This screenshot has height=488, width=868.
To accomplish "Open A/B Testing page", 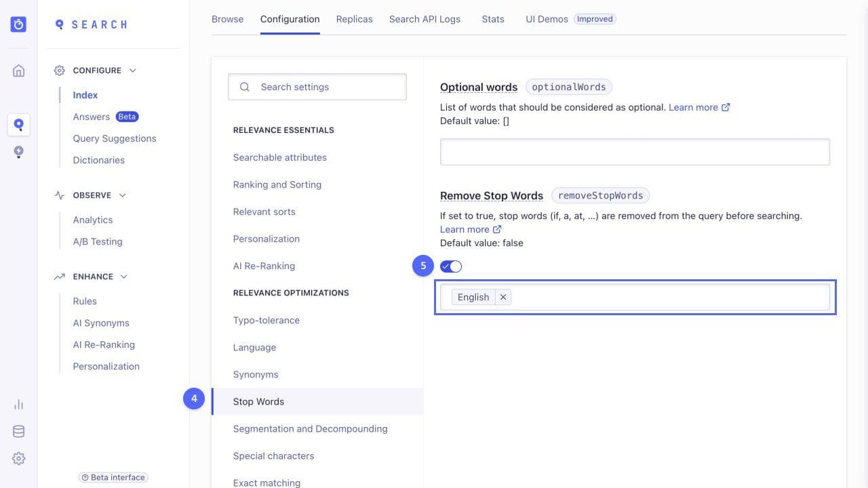I will click(98, 241).
